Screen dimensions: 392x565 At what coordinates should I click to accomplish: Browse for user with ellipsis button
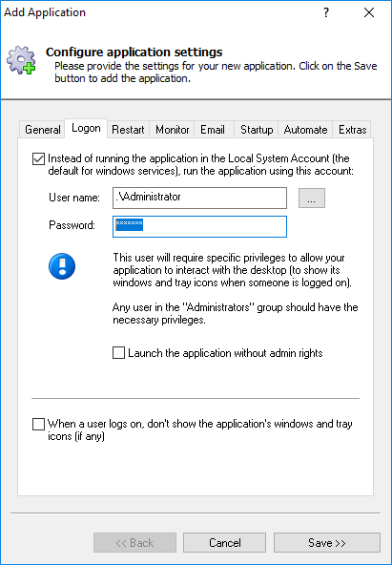point(312,198)
